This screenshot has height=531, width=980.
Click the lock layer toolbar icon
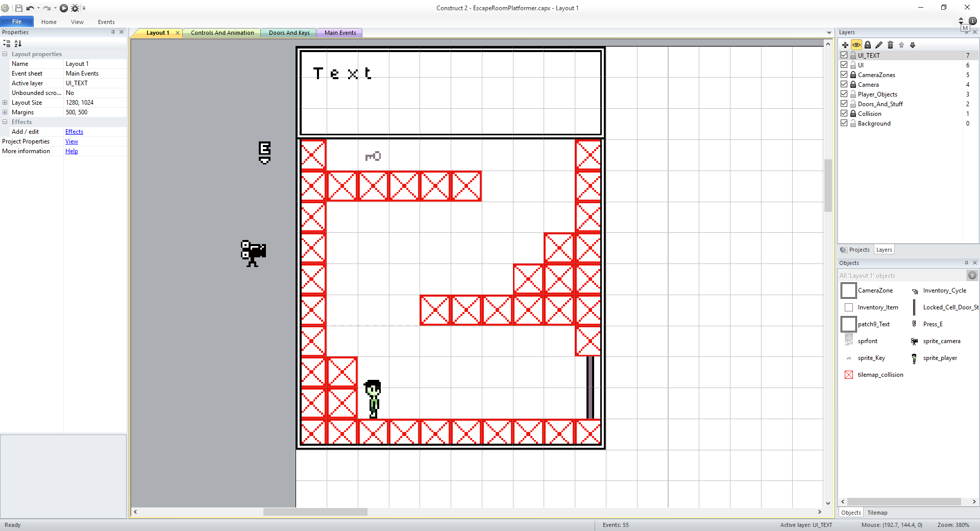pos(868,45)
